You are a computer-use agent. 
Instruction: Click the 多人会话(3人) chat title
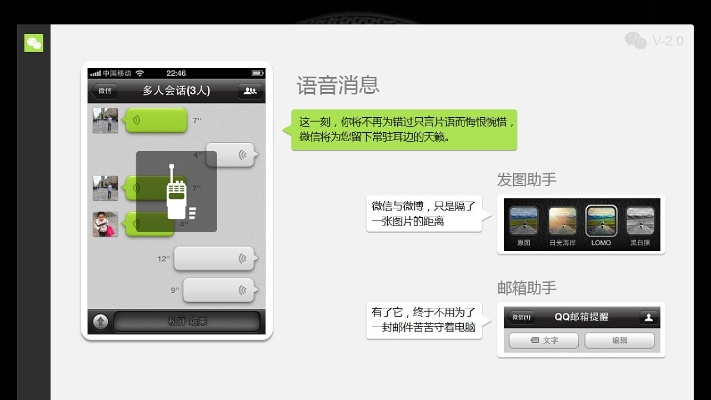[176, 90]
